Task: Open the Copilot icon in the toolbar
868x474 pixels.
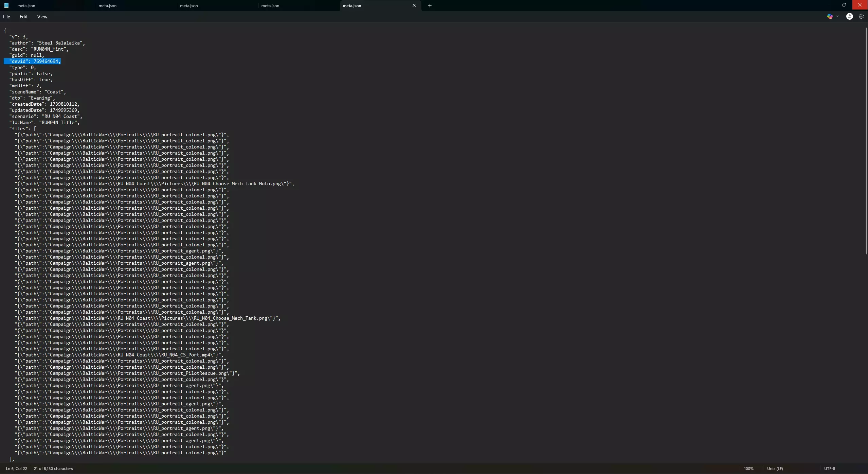Action: coord(830,16)
